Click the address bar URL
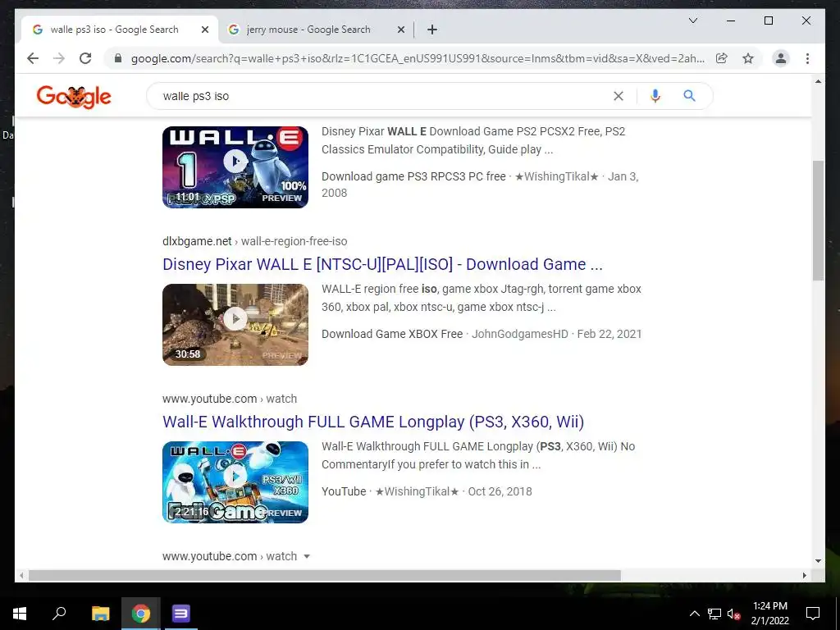This screenshot has width=840, height=630. tap(418, 58)
